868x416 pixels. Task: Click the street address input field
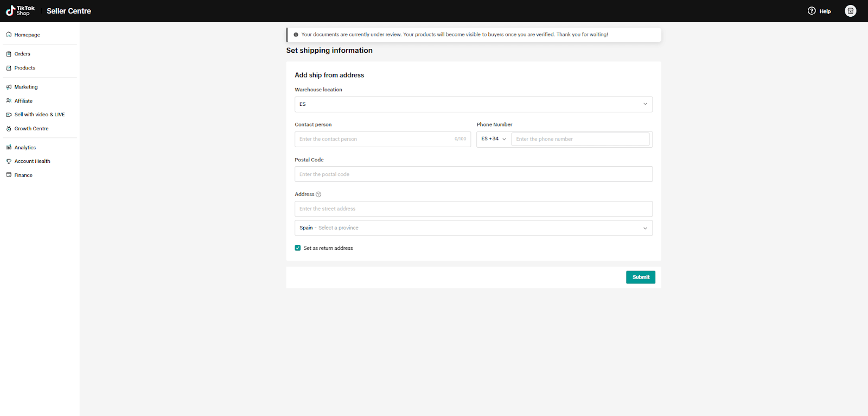[x=473, y=209]
